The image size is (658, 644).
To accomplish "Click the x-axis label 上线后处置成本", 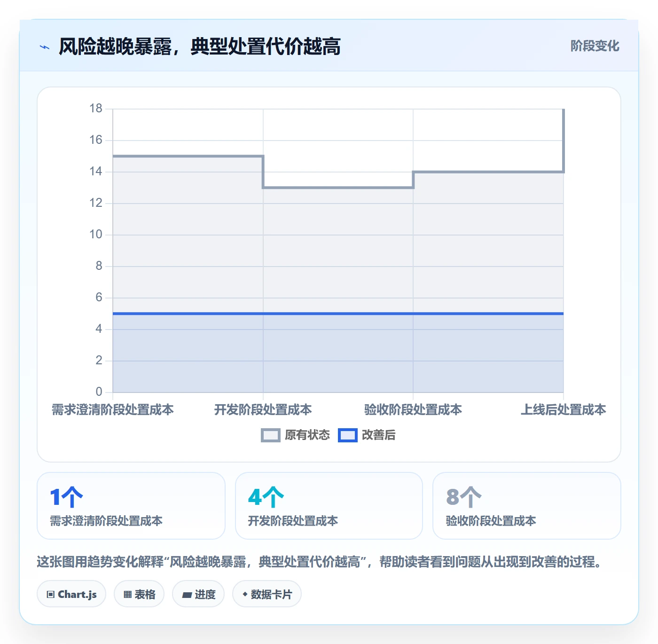I will (x=564, y=410).
